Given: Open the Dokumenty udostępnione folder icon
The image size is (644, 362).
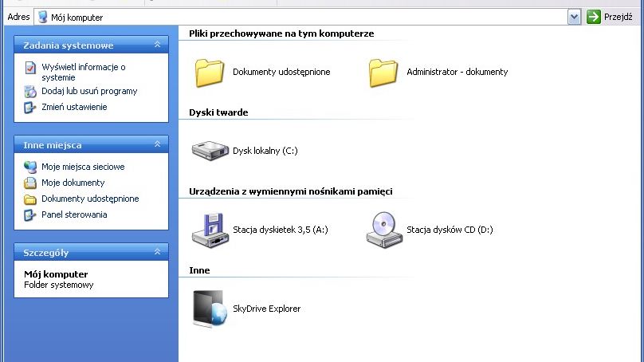Looking at the screenshot, I should [x=210, y=73].
